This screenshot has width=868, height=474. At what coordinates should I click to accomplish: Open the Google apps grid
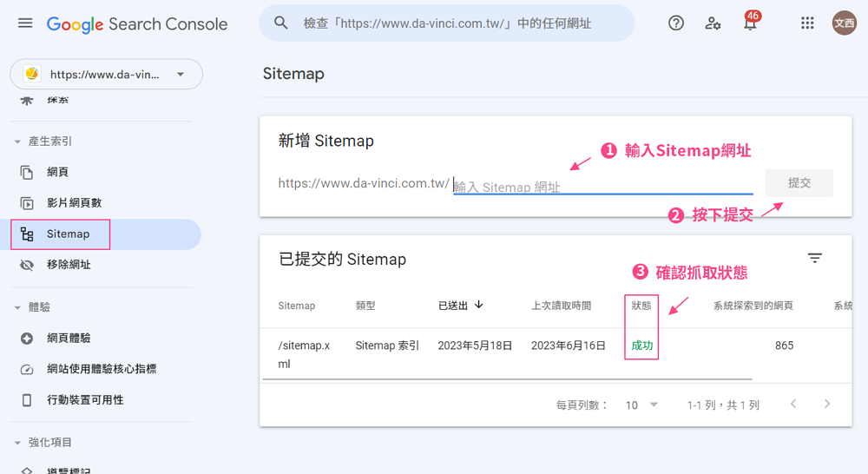[x=807, y=23]
